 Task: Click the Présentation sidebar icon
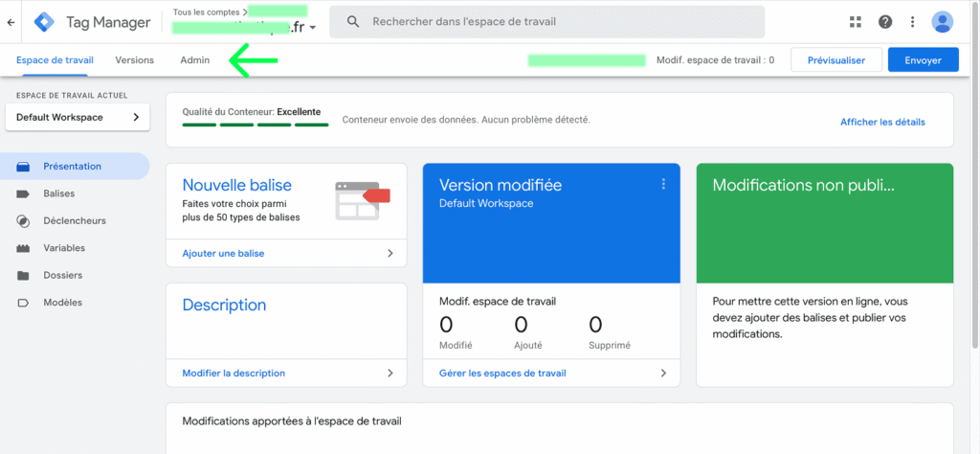tap(23, 167)
